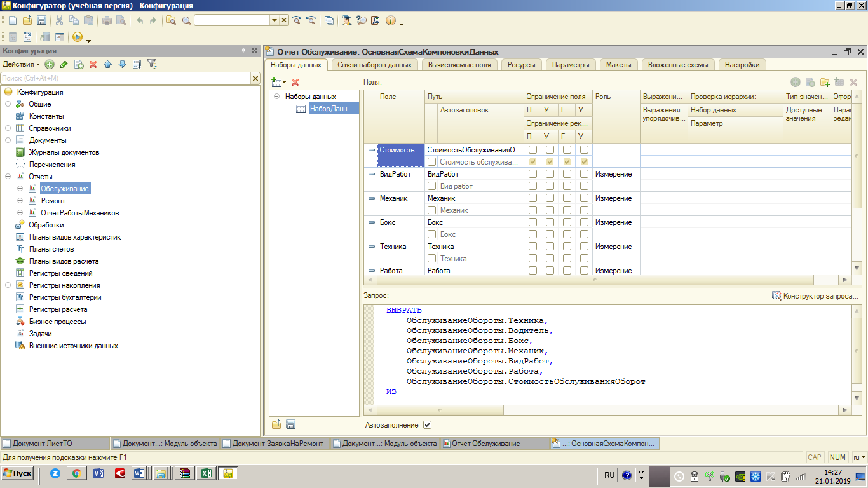868x488 pixels.
Task: Expand the Документы tree node
Action: 8,140
